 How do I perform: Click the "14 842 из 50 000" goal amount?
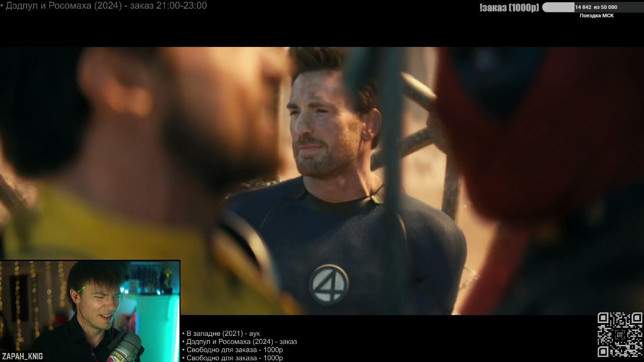(596, 7)
